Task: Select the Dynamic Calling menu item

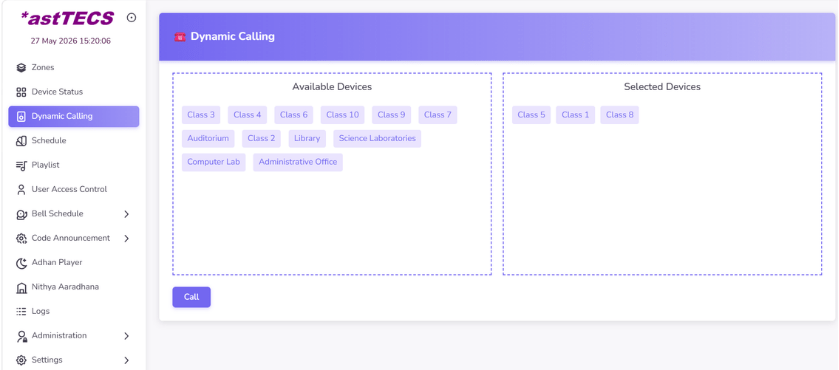Action: (x=74, y=116)
